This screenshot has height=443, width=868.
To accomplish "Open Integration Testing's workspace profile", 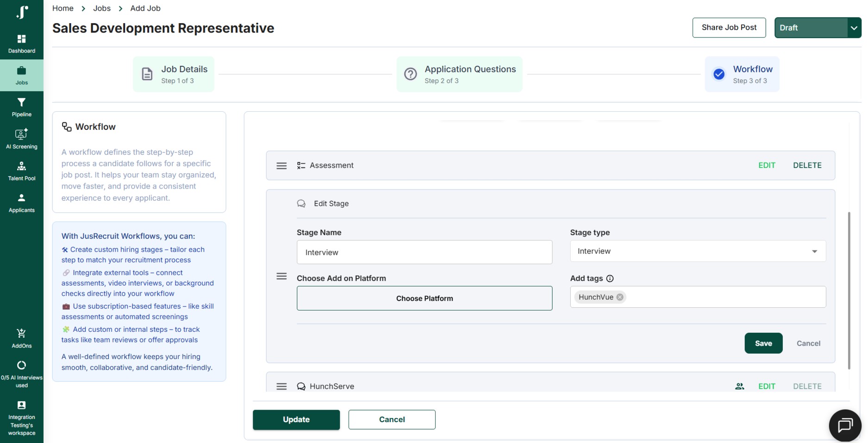I will (x=22, y=418).
